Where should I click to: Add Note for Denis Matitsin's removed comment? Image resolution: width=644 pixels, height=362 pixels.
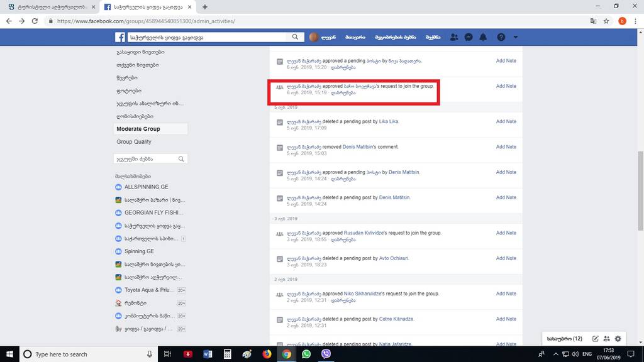[506, 147]
